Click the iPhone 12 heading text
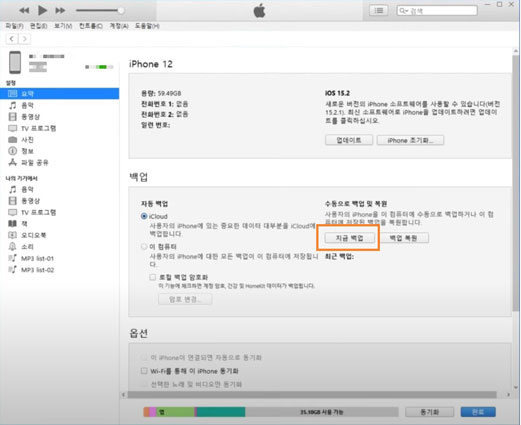The width and height of the screenshot is (521, 425). pos(151,64)
